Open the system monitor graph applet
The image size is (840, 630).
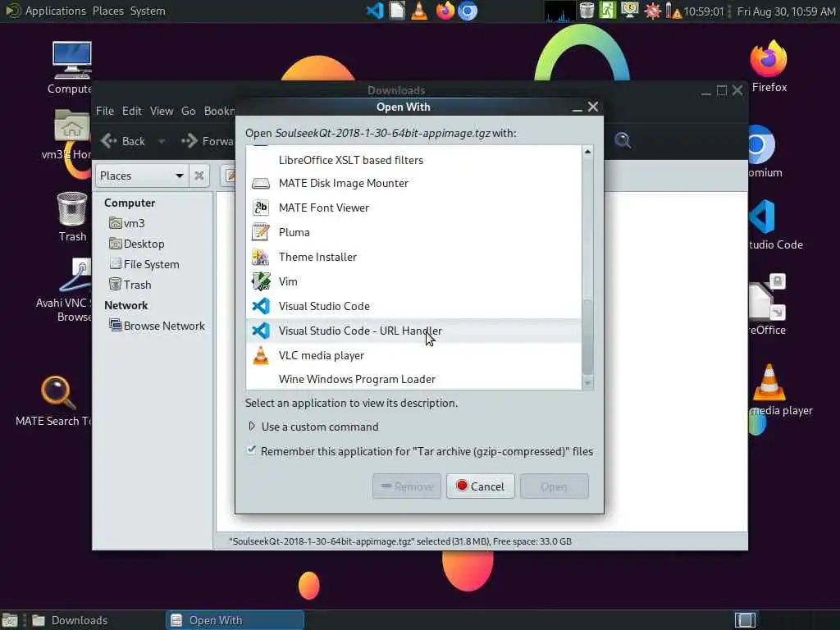pos(559,11)
